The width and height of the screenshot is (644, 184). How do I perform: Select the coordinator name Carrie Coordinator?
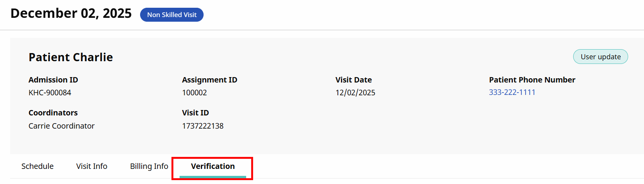coord(62,126)
